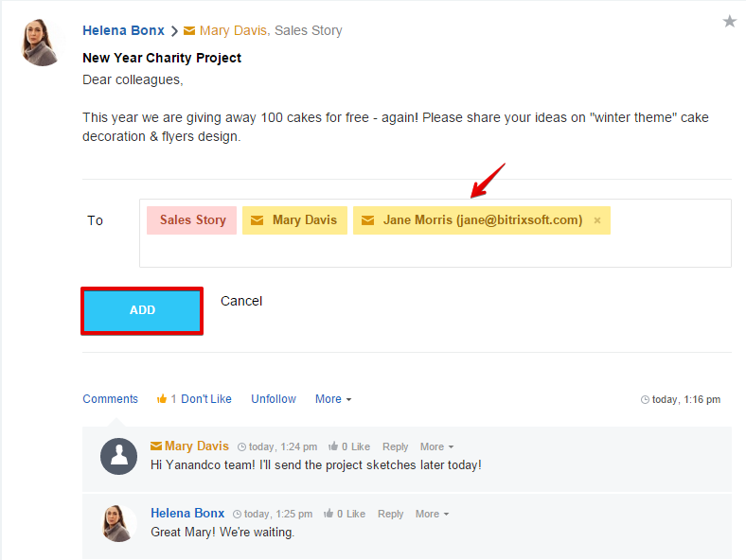This screenshot has height=560, width=746.
Task: Open Helena Bonx post author avatar
Action: click(42, 43)
